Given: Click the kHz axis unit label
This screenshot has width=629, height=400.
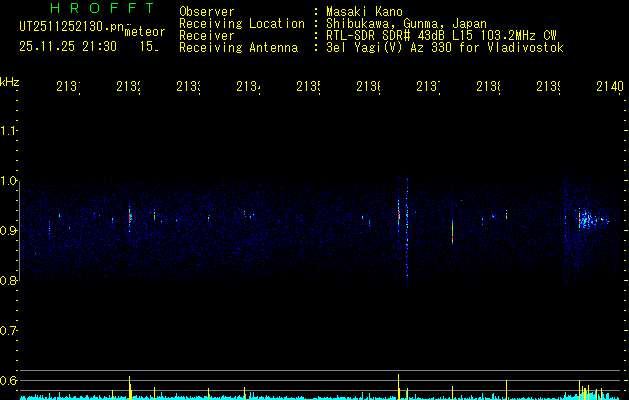Looking at the screenshot, I should [x=9, y=82].
